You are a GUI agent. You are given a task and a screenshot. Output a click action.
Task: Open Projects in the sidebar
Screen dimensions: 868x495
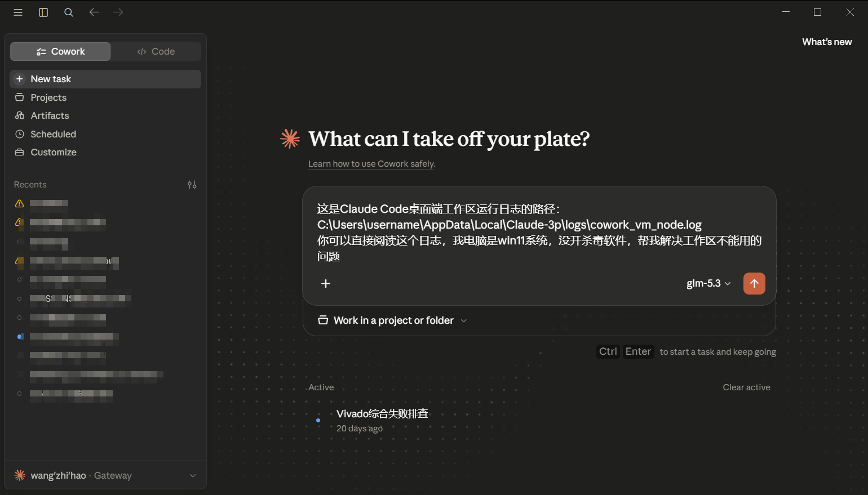pos(105,97)
